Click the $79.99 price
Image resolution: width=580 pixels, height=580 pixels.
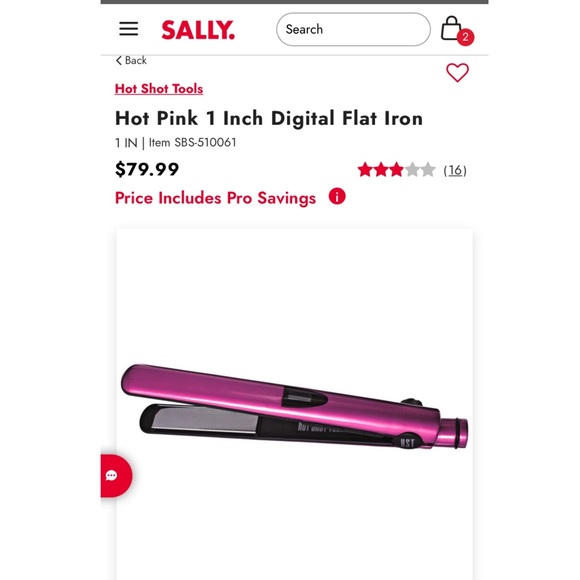(147, 169)
